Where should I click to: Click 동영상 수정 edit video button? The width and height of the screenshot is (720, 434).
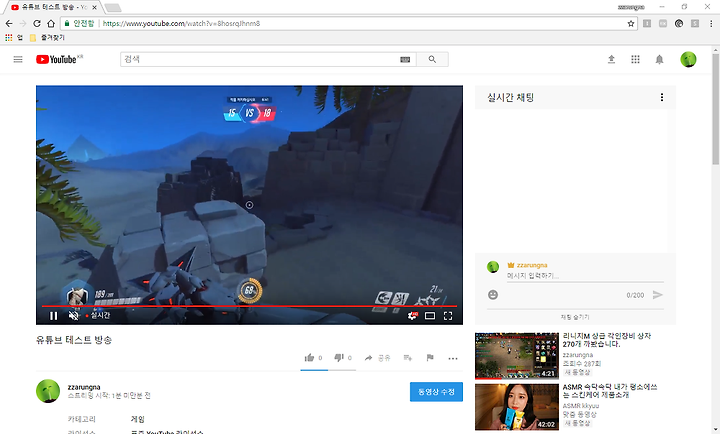click(436, 392)
